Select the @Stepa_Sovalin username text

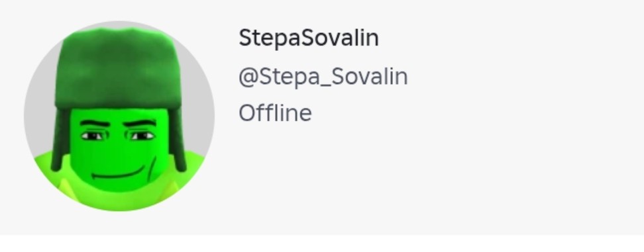[323, 77]
